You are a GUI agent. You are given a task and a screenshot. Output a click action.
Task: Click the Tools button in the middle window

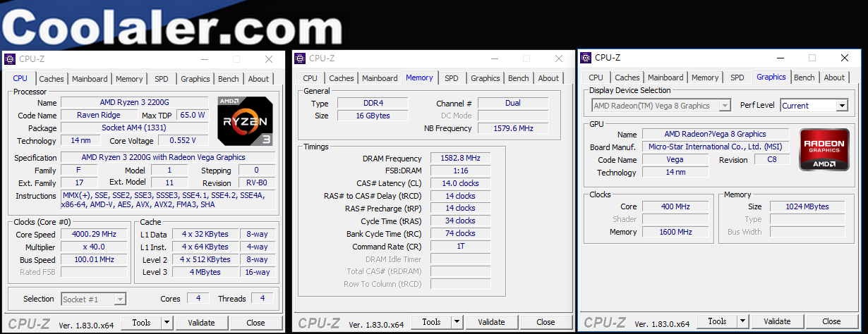tap(431, 322)
